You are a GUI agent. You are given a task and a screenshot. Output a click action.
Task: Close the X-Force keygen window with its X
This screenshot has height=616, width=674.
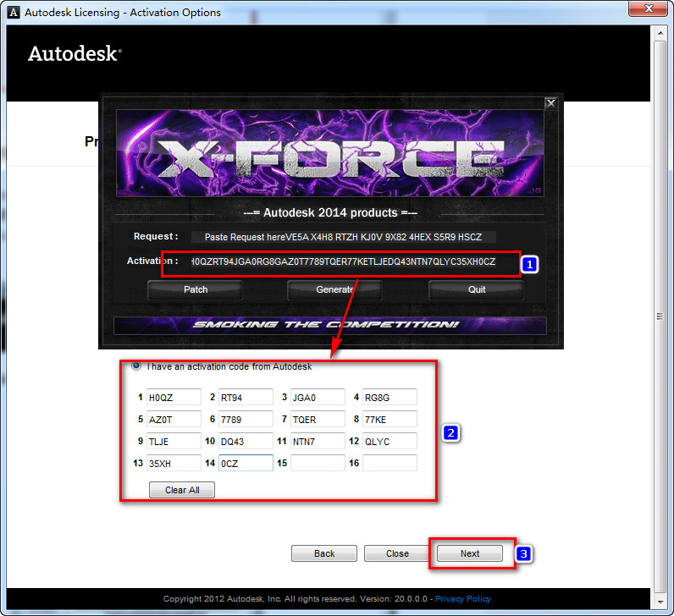point(550,103)
